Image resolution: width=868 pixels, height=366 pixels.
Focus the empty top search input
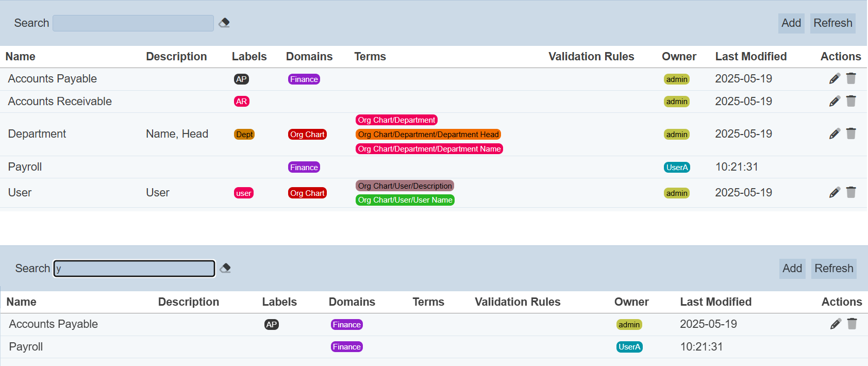133,23
